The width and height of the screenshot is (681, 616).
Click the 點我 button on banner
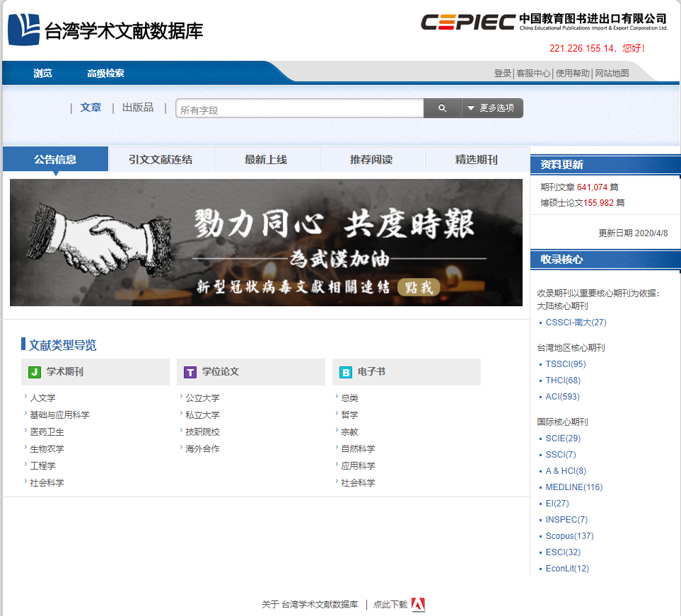pyautogui.click(x=419, y=287)
